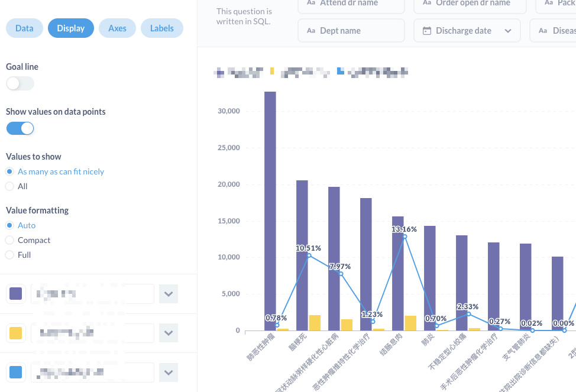
Task: Open the Labels tab
Action: 162,28
